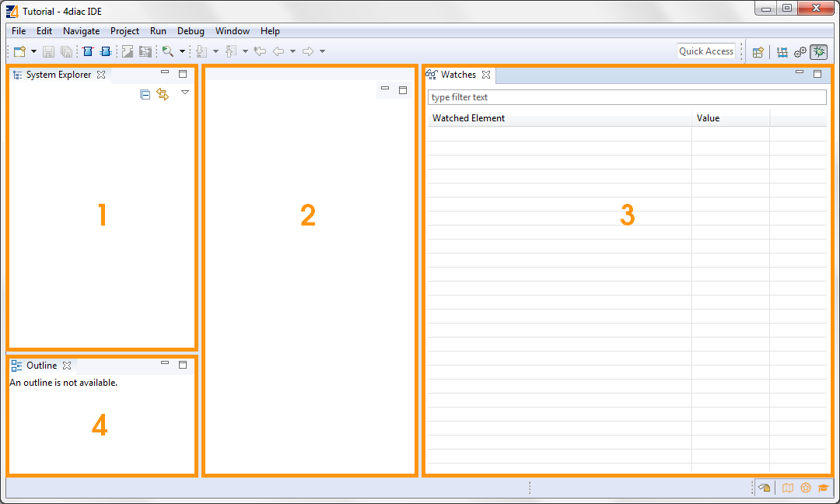Screen dimensions: 840x504
Task: Create a new element with the New wizard icon
Action: coord(17,51)
